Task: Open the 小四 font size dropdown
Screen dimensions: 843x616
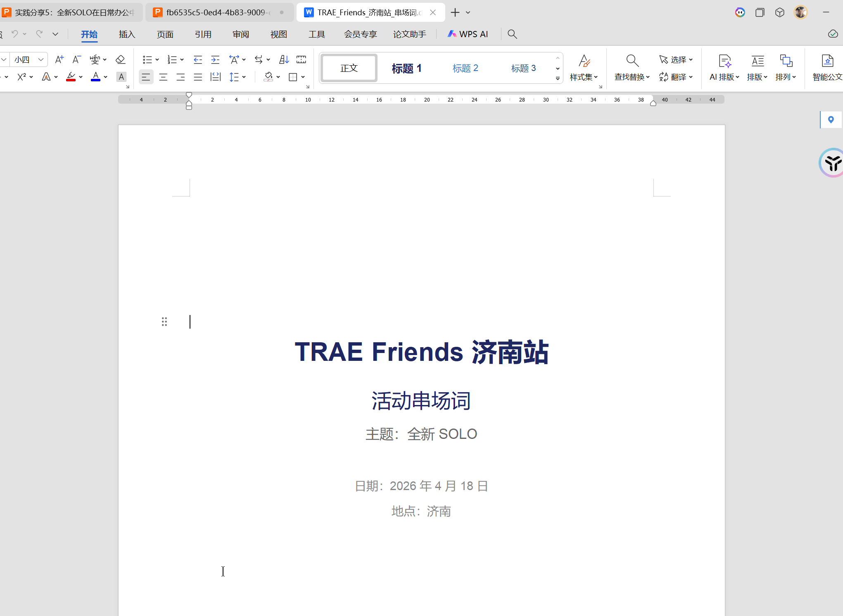Action: pos(41,59)
